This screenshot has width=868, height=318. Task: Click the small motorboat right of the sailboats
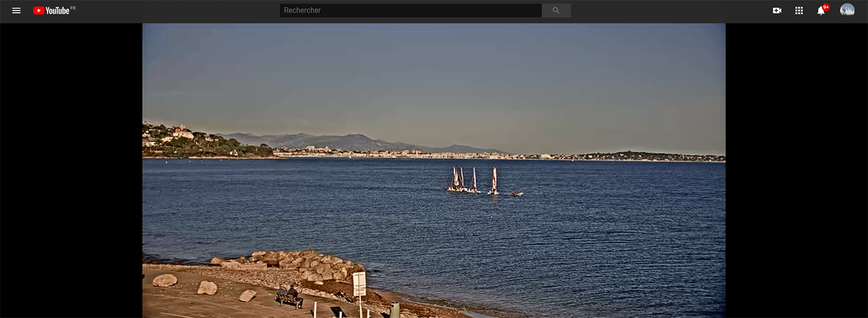coord(517,194)
